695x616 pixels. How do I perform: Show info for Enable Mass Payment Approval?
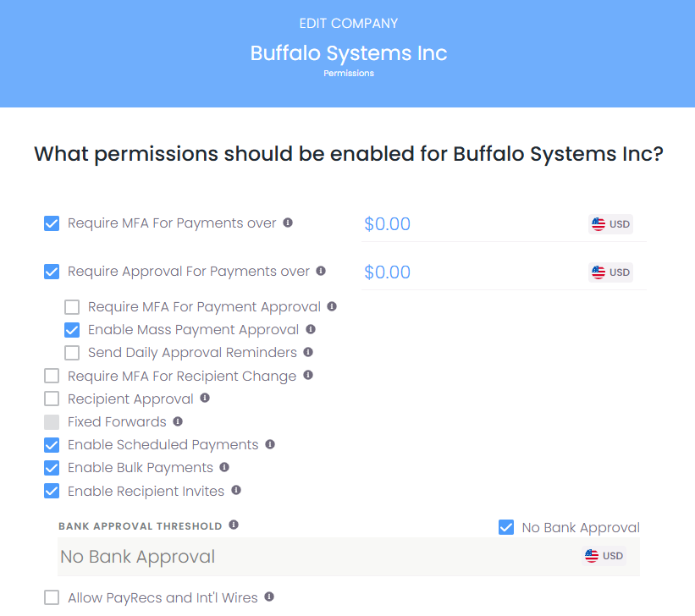tap(311, 329)
